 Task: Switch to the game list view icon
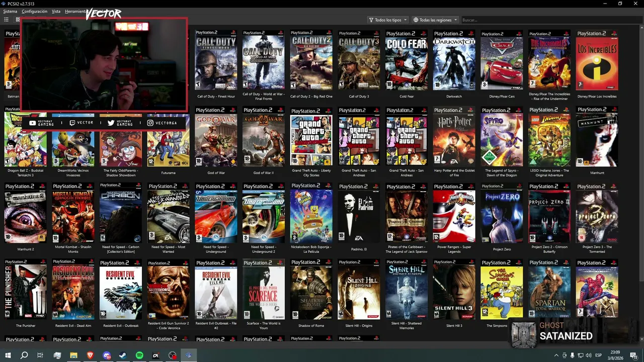coord(6,20)
